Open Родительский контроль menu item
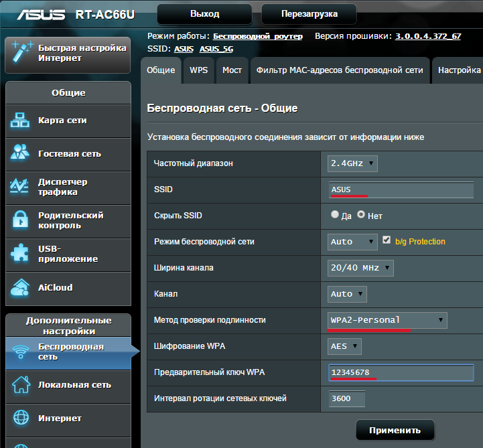 [x=68, y=221]
